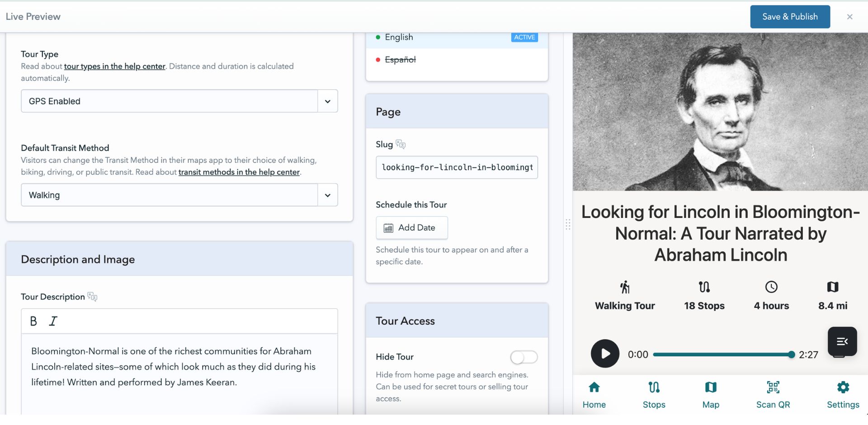
Task: Click the translate icon next to Slug
Action: tap(401, 144)
